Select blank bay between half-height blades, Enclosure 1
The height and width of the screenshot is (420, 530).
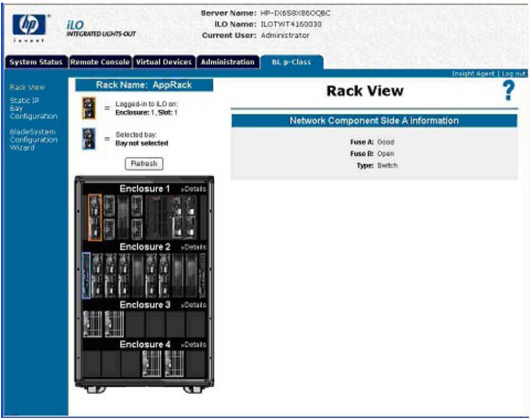pyautogui.click(x=123, y=217)
